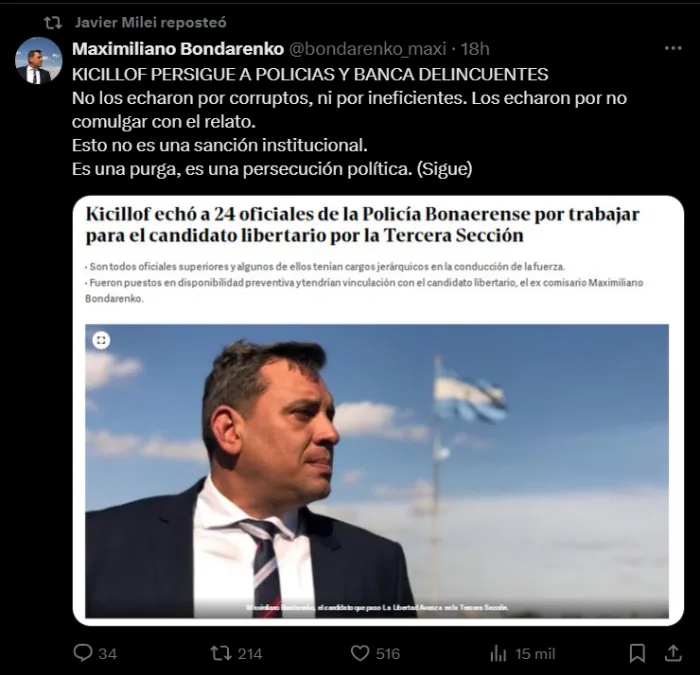Click the reply comment bubble icon
Screen dimensions: 700x675
pyautogui.click(x=83, y=653)
